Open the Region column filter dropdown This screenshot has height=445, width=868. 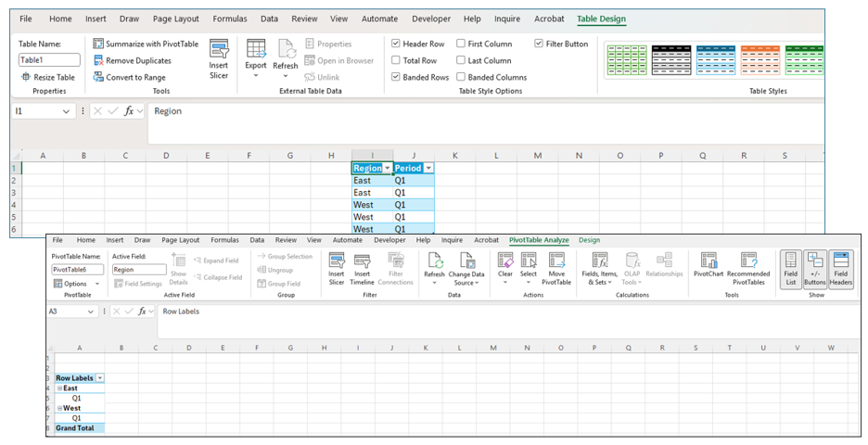pos(388,168)
